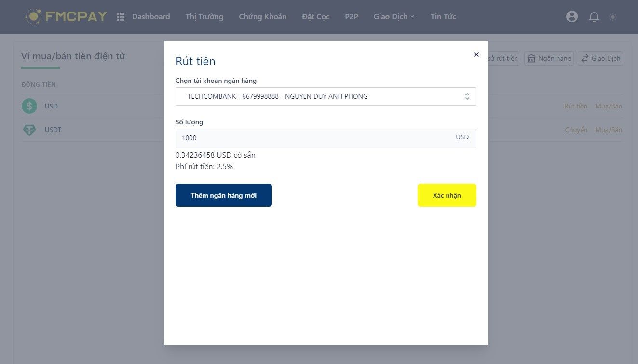Close the Rút tiền dialog
Image resolution: width=638 pixels, height=364 pixels.
point(476,54)
